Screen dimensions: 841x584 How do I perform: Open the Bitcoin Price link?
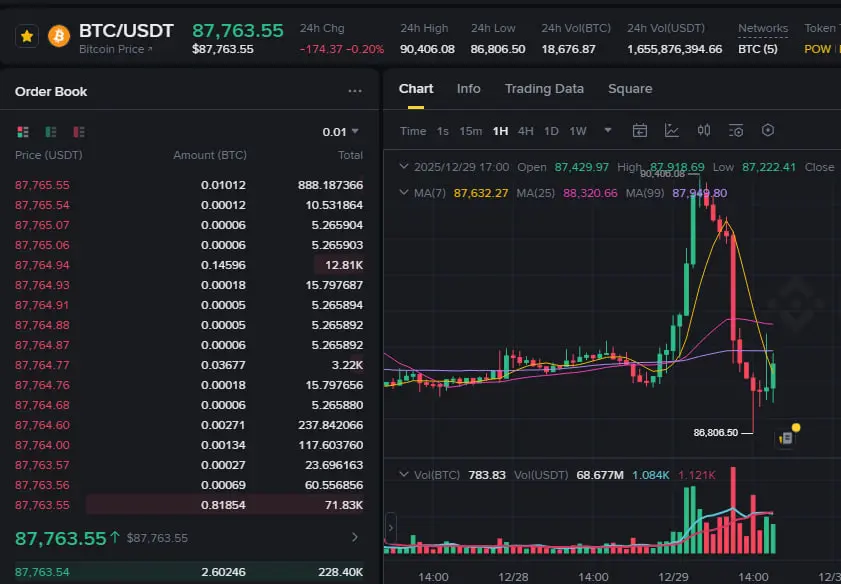click(x=115, y=49)
